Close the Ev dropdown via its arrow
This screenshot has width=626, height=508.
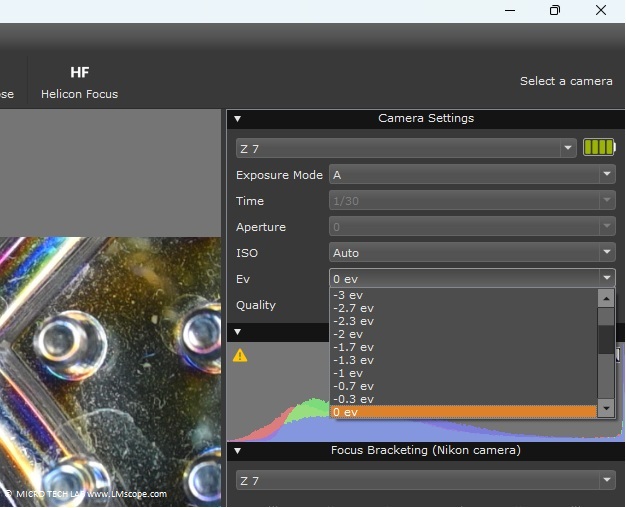[606, 279]
